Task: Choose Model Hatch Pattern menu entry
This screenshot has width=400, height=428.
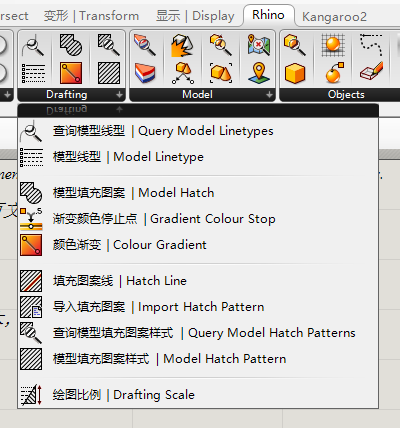Action: coord(198,359)
